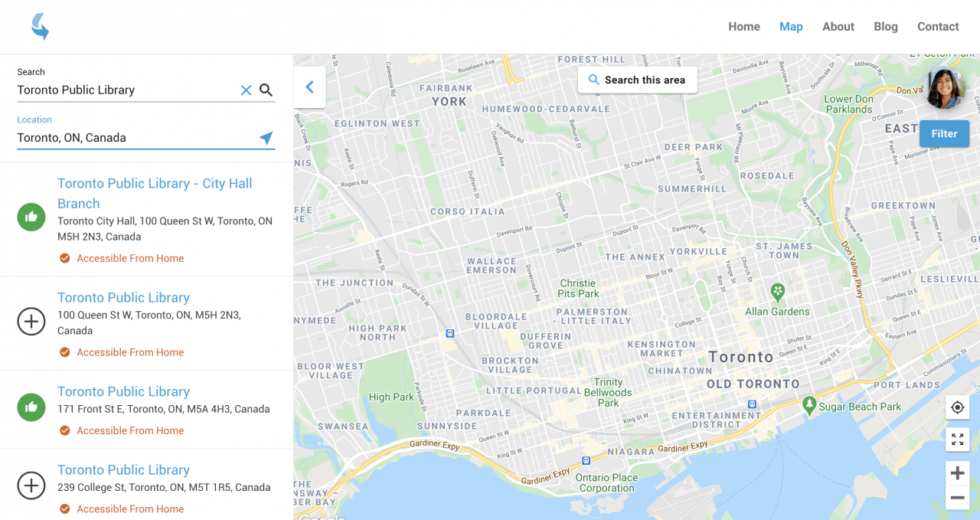Click the search magnifier icon
Viewport: 980px width, 520px height.
click(x=266, y=90)
